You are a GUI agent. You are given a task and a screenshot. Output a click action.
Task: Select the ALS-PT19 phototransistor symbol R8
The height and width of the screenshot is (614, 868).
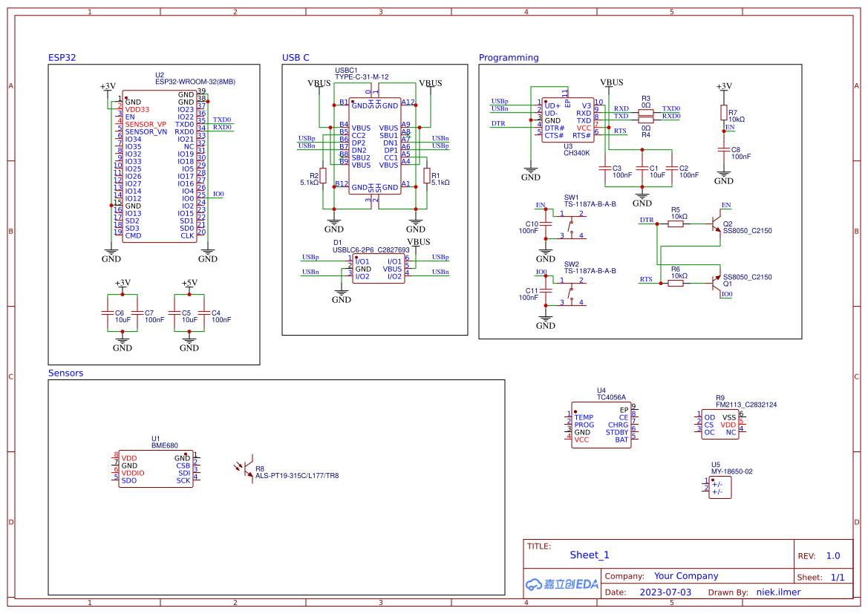click(244, 468)
